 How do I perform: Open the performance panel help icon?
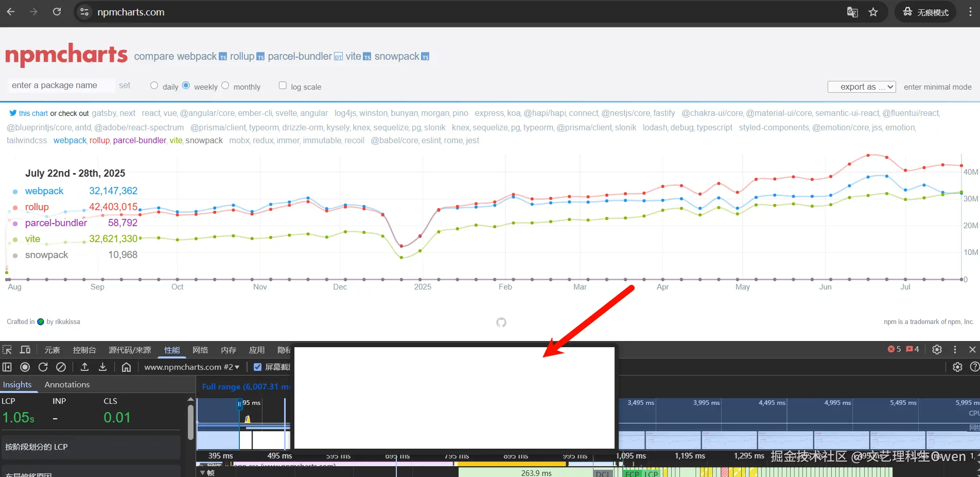coord(974,367)
